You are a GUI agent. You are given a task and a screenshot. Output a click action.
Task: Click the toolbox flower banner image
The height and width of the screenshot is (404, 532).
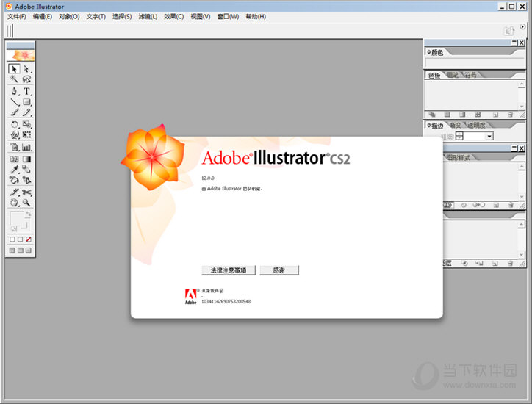click(x=21, y=55)
